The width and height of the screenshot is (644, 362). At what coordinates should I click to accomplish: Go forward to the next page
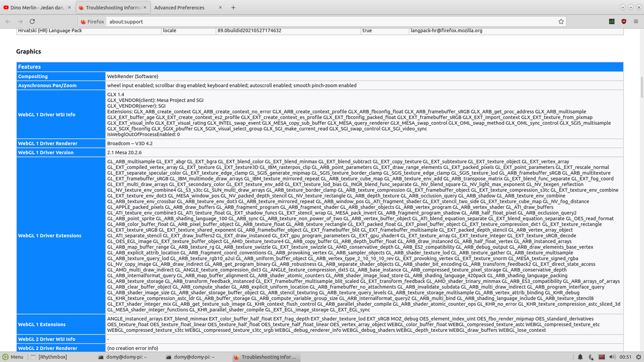pos(20,22)
